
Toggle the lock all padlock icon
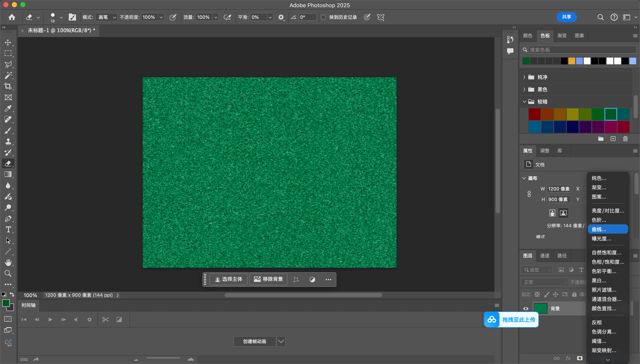pos(574,294)
